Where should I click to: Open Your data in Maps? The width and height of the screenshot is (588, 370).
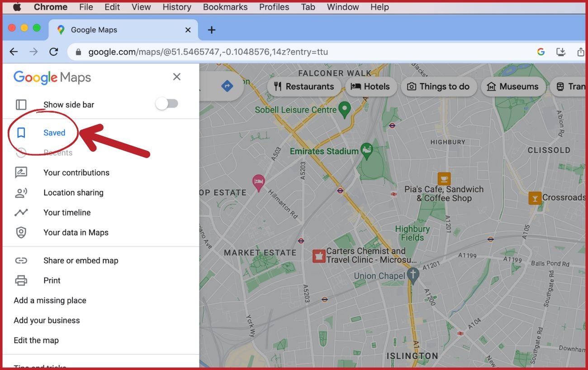[x=76, y=232]
